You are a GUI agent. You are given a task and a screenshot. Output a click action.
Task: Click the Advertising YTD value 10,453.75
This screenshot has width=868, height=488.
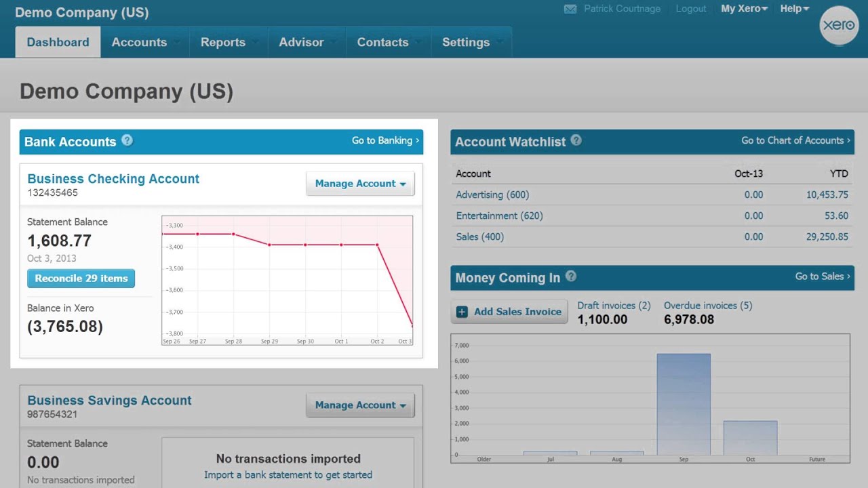point(827,195)
